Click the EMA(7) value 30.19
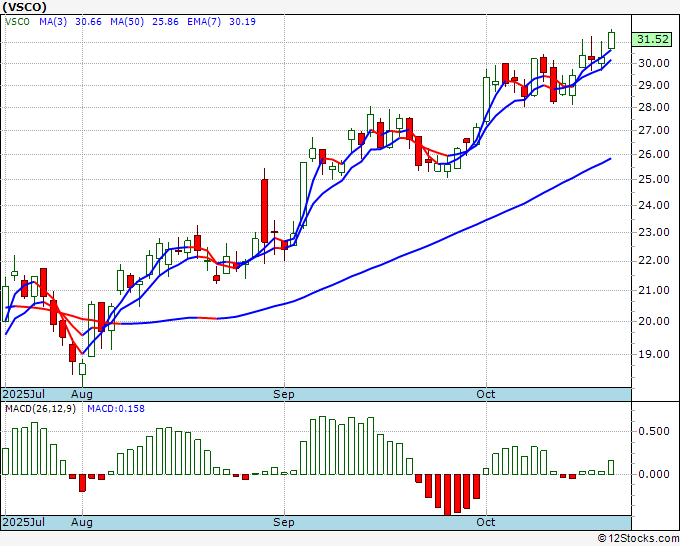Viewport: 680px width, 546px height. [x=242, y=21]
